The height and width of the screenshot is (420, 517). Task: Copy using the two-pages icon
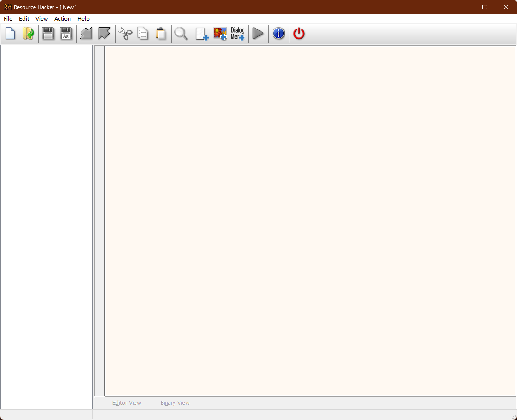coord(143,34)
